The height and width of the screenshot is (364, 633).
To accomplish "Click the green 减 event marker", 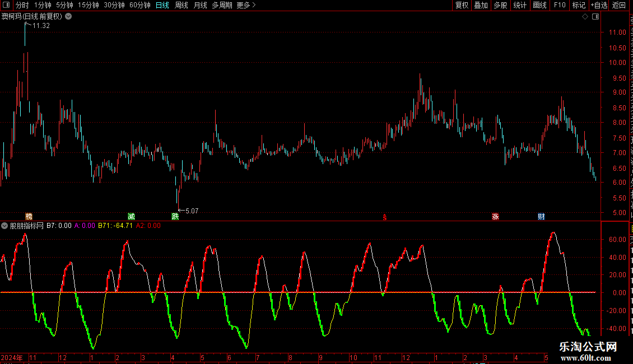I will coord(131,217).
